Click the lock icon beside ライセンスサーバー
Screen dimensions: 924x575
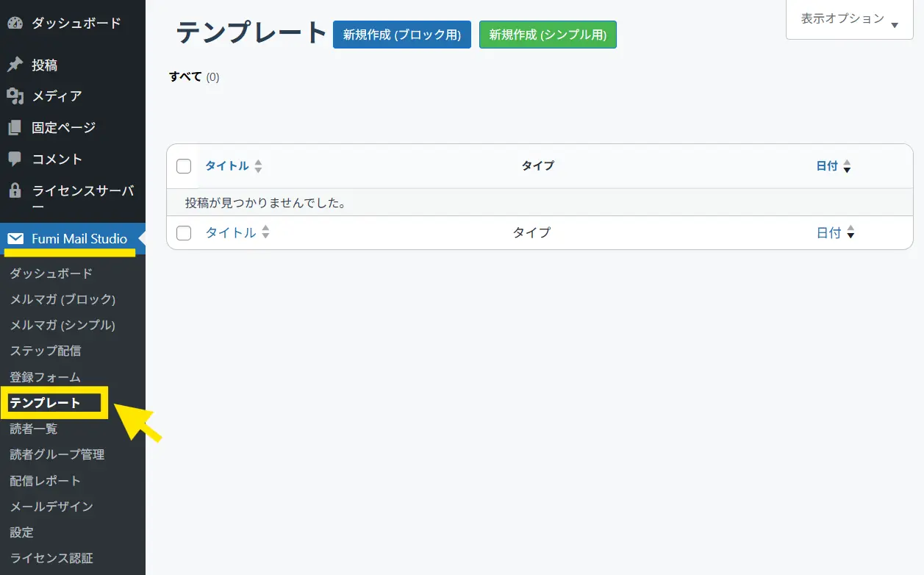(15, 191)
